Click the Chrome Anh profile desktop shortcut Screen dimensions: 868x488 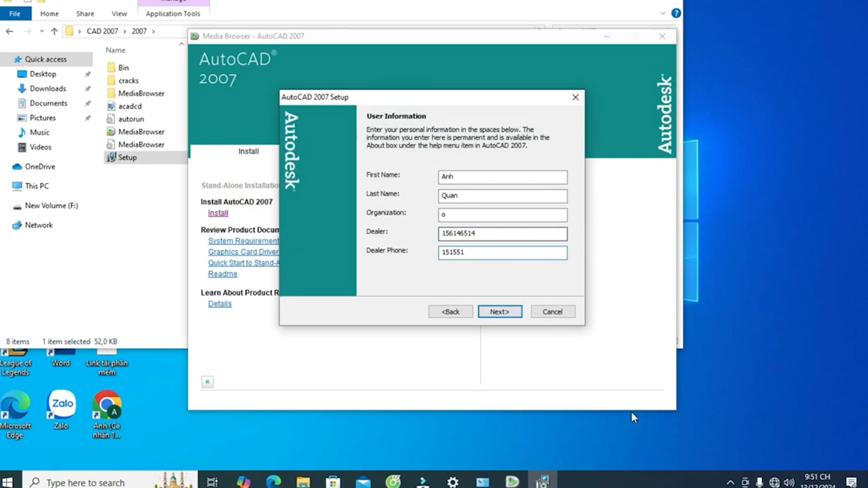point(107,414)
